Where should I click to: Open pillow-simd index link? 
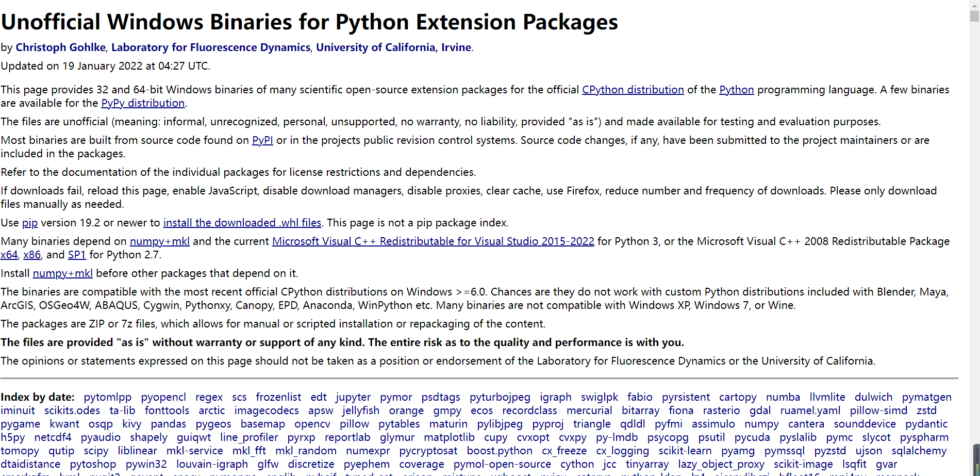878,411
